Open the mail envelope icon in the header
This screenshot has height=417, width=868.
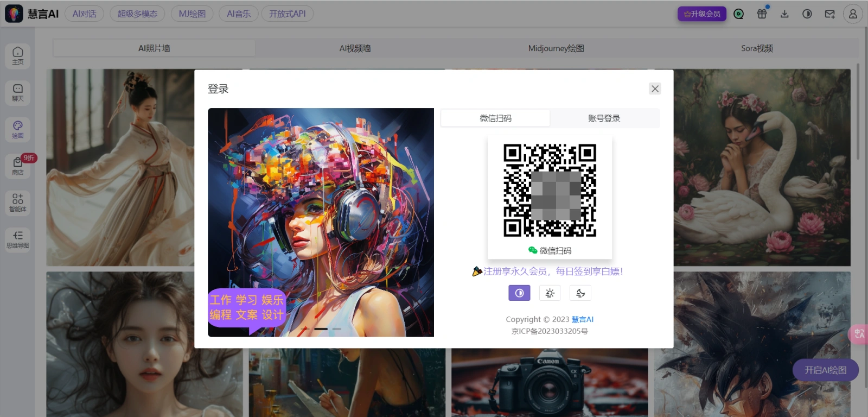[x=830, y=14]
